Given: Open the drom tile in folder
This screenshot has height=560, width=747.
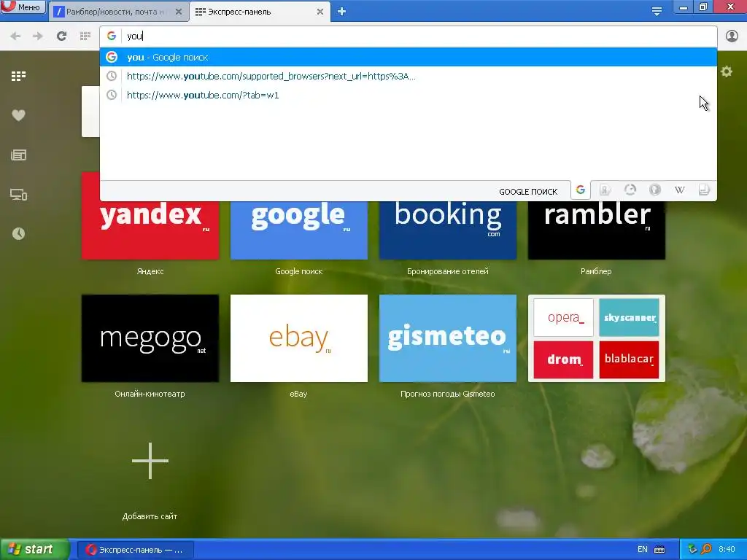Looking at the screenshot, I should click(x=564, y=359).
